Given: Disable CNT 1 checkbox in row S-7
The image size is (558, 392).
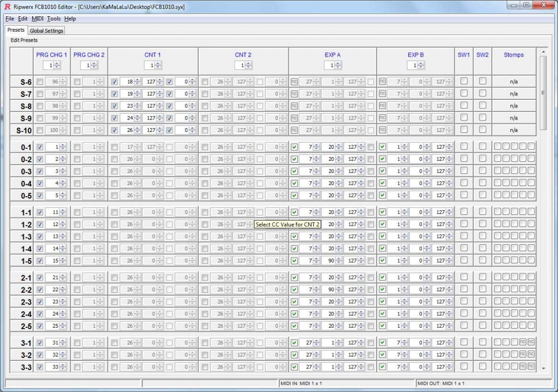Looking at the screenshot, I should 114,94.
